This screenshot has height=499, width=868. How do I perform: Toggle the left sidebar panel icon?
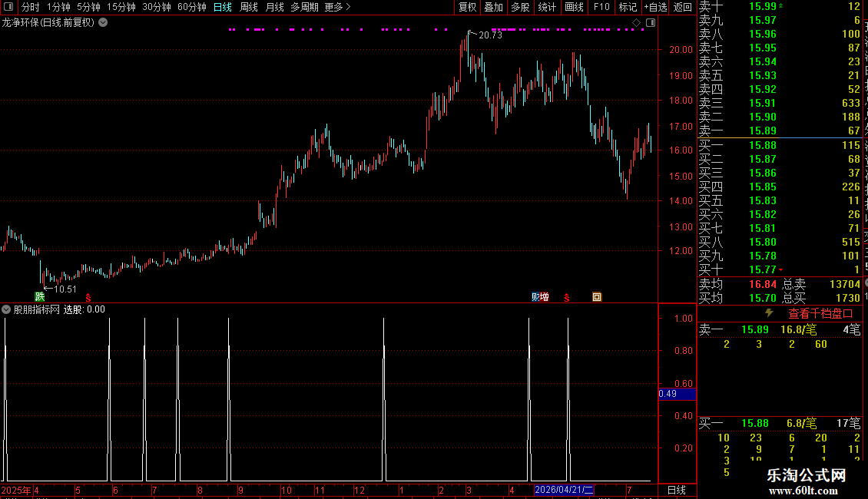point(8,7)
